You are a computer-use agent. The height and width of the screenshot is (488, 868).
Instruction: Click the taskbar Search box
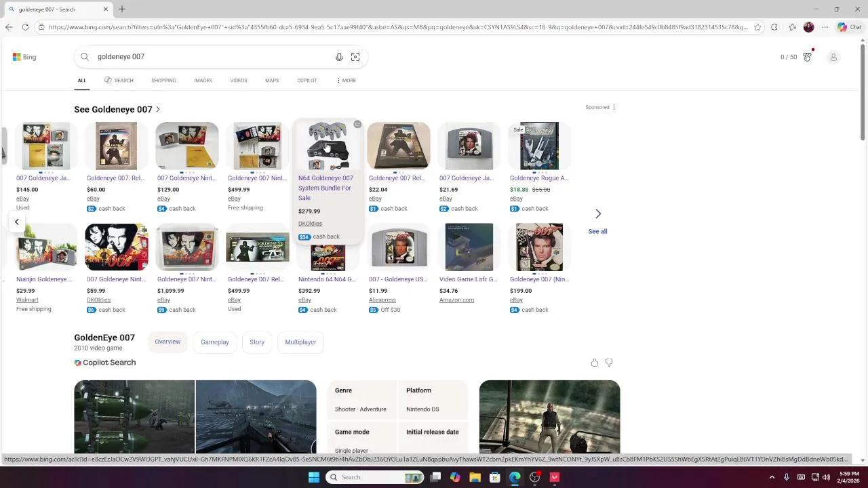click(x=375, y=477)
